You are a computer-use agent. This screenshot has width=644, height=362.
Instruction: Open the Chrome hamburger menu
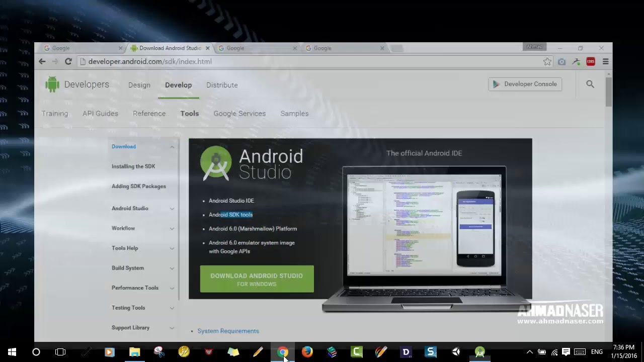point(605,62)
